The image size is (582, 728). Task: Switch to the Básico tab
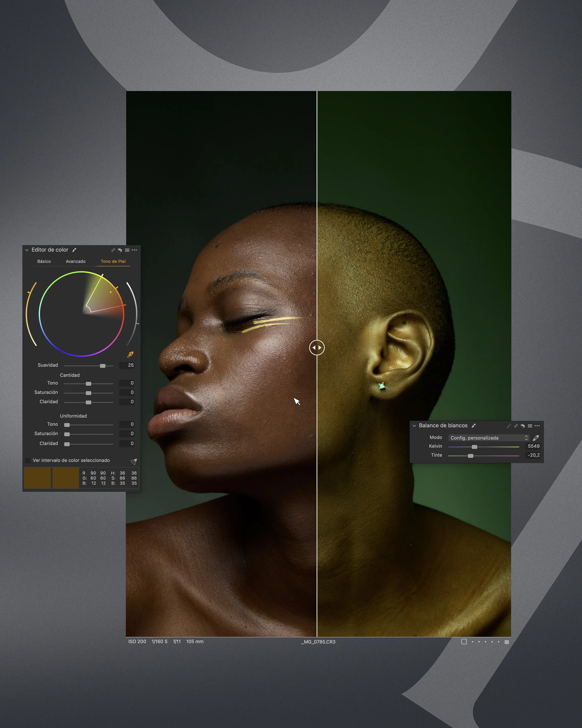click(x=44, y=261)
